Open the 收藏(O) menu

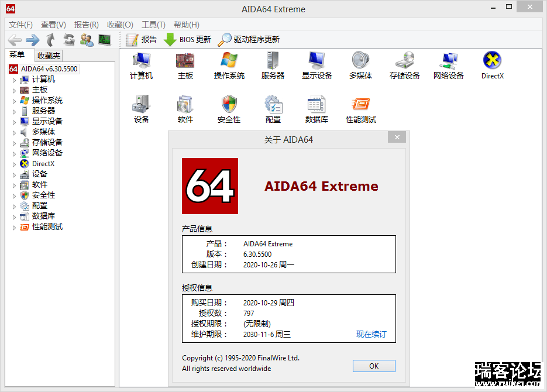tap(120, 25)
